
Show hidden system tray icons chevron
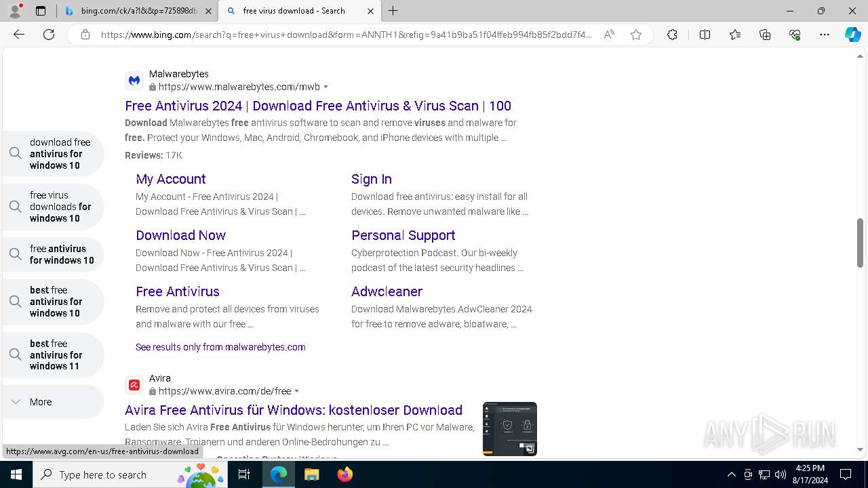(731, 474)
